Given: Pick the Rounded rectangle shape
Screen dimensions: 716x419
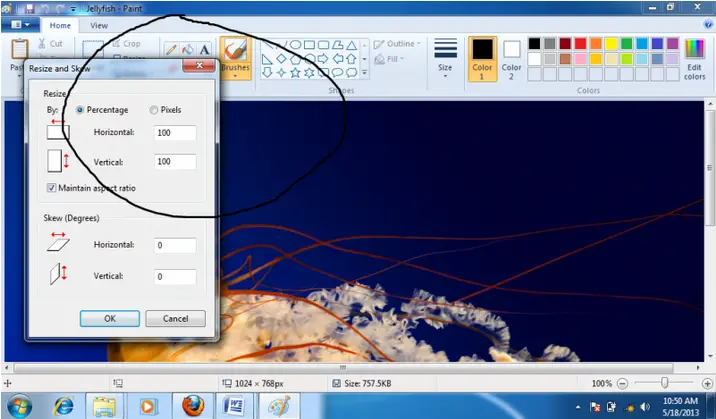Looking at the screenshot, I should click(323, 45).
